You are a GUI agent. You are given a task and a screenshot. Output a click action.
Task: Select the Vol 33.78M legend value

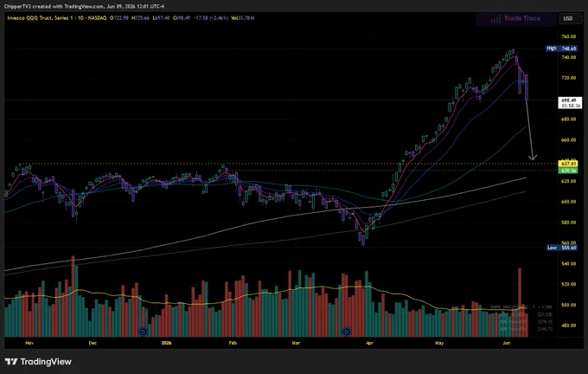243,17
